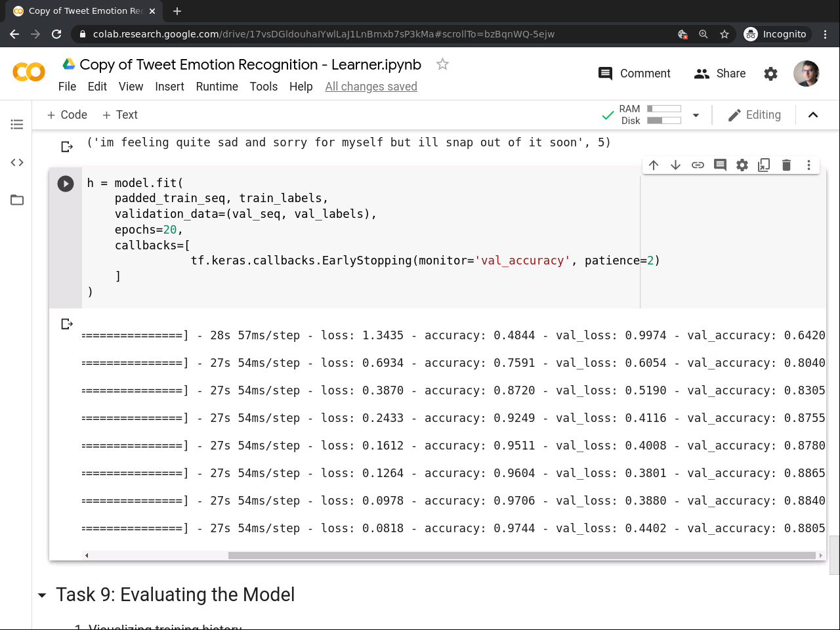This screenshot has width=840, height=630.
Task: Mirror cell in tab icon
Action: (764, 165)
